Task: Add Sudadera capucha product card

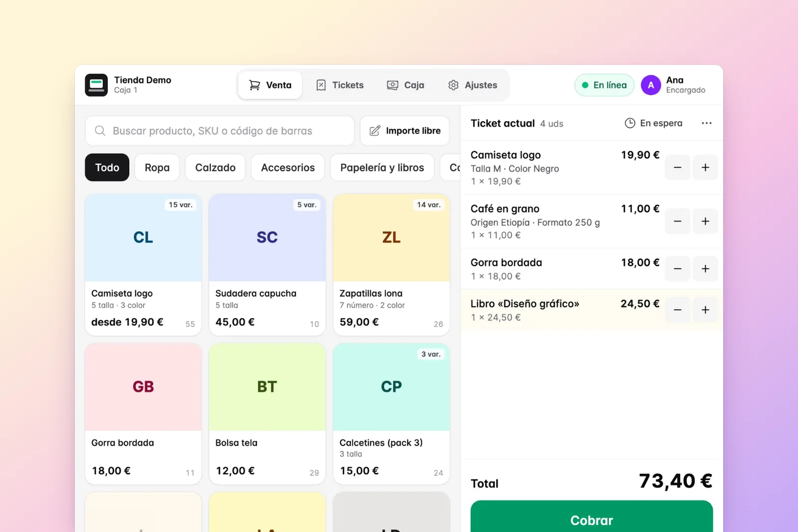Action: tap(267, 264)
